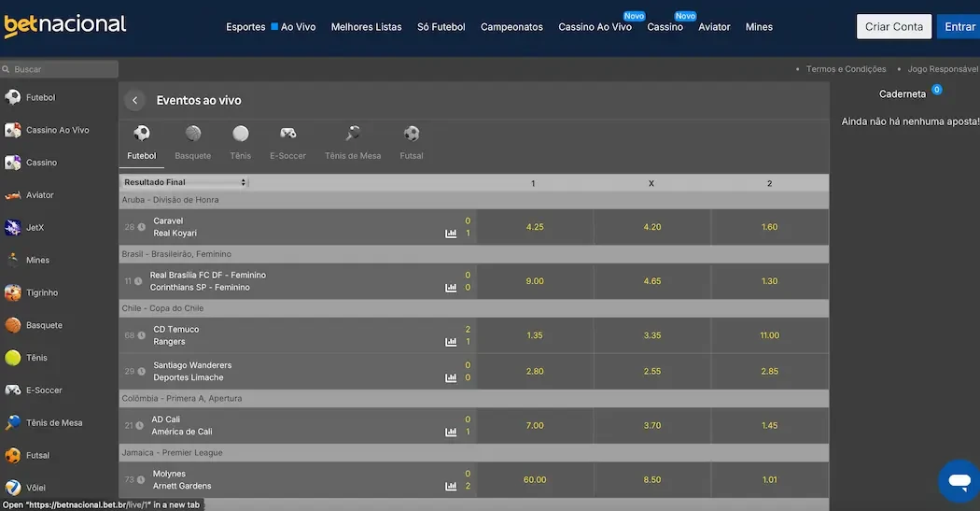Open JetX in the left sidebar
This screenshot has width=980, height=511.
[x=35, y=228]
